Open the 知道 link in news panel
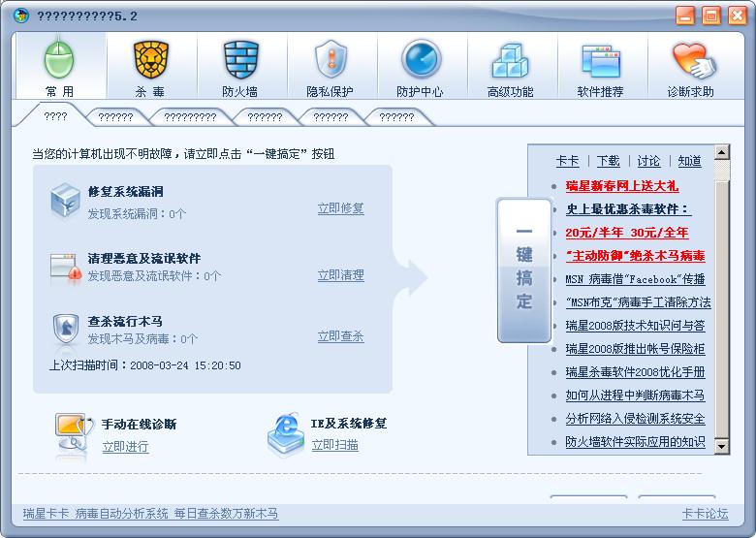Image resolution: width=756 pixels, height=538 pixels. click(690, 161)
